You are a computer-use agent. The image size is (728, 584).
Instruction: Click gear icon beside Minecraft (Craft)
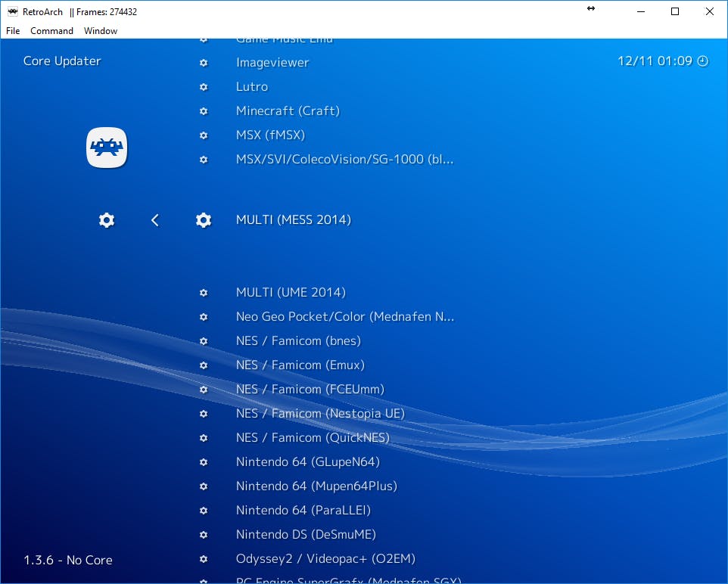(x=204, y=111)
